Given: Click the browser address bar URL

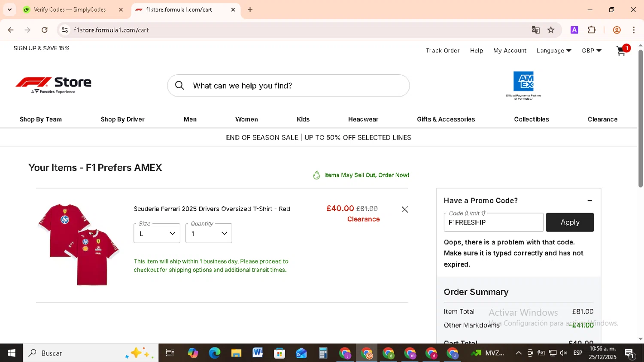Looking at the screenshot, I should [111, 30].
